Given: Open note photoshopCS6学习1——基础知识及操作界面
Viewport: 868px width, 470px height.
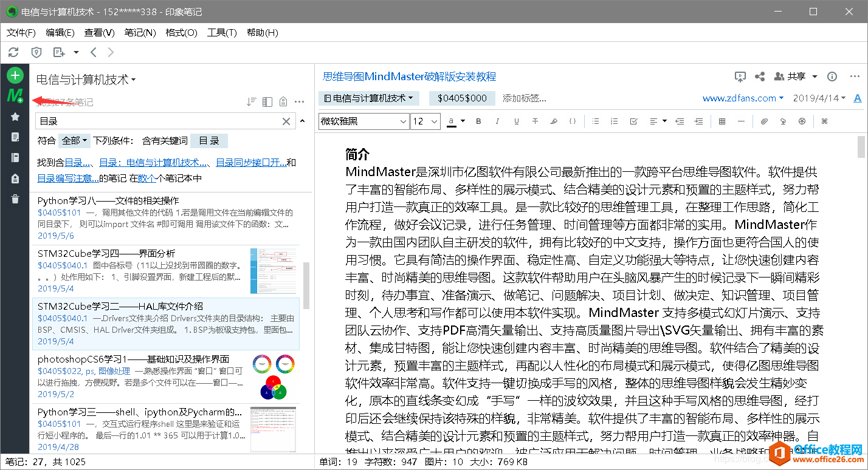Looking at the screenshot, I should coord(165,376).
